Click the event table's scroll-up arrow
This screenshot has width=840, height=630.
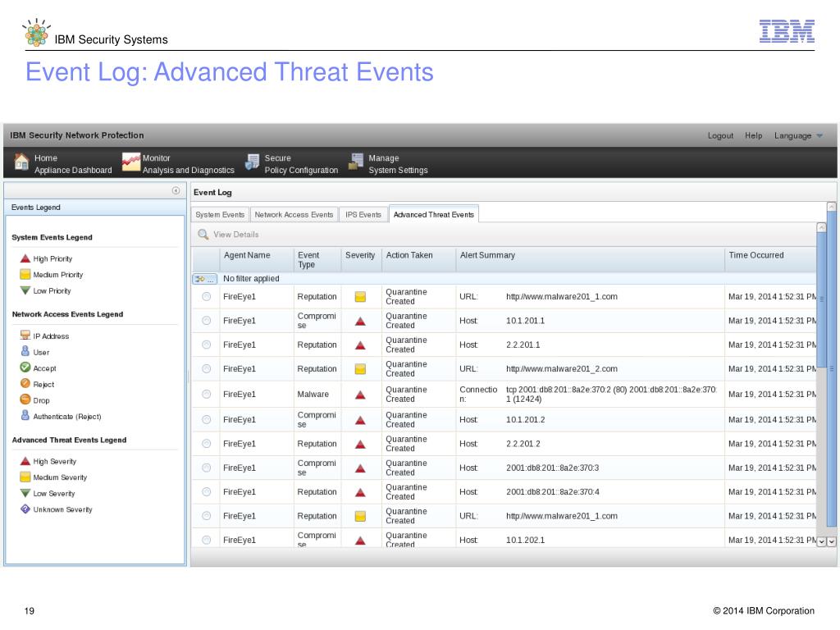pos(821,228)
